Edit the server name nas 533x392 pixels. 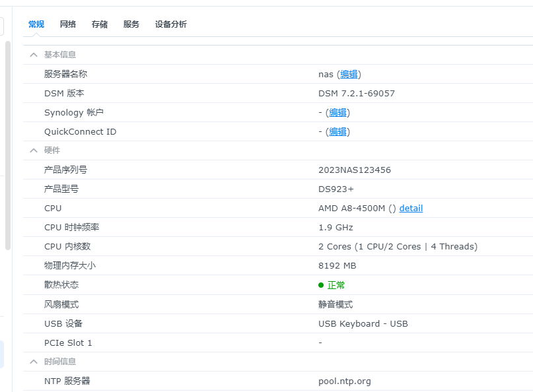coord(348,74)
